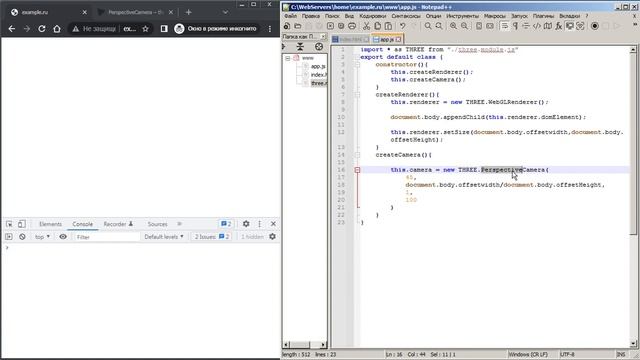Viewport: 640px width, 360px height.
Task: Open the Опции menu
Action: click(433, 16)
